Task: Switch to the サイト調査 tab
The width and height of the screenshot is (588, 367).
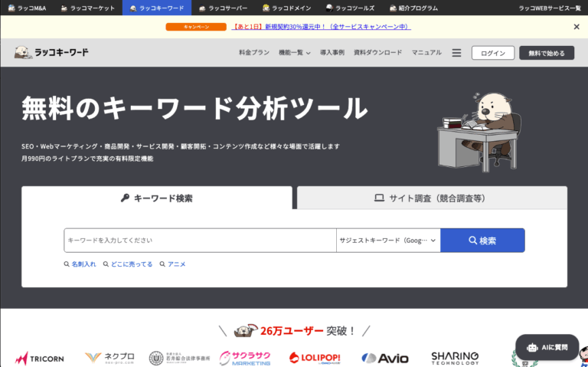Action: coord(432,198)
